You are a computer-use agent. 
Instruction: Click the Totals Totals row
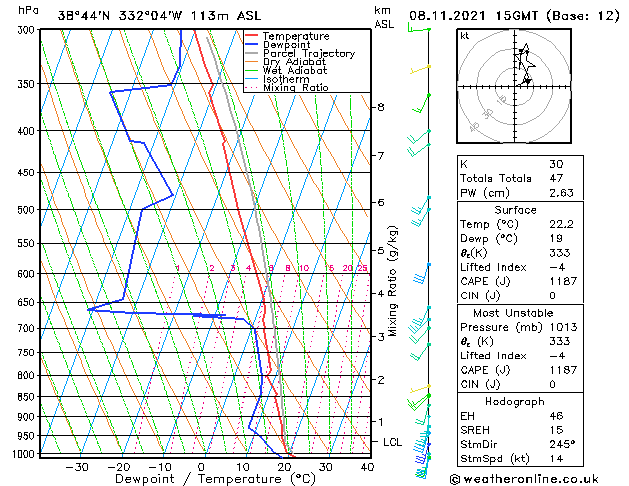point(520,178)
